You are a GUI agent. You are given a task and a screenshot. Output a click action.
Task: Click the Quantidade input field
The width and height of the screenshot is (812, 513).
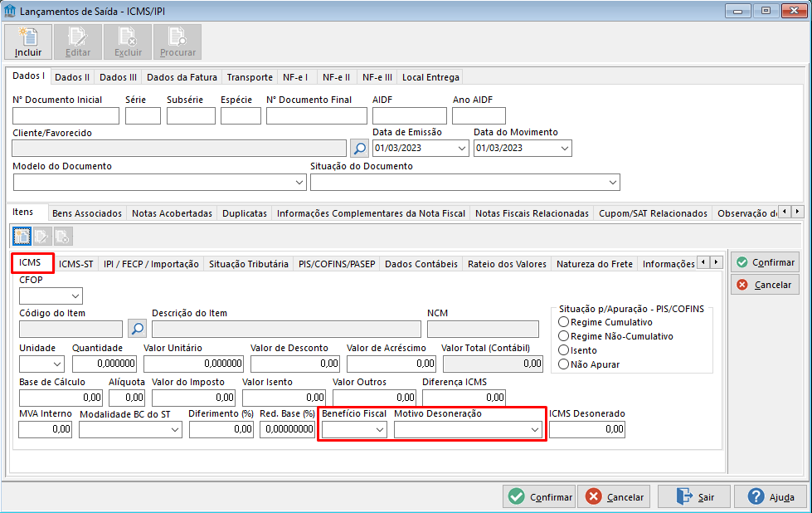click(104, 364)
